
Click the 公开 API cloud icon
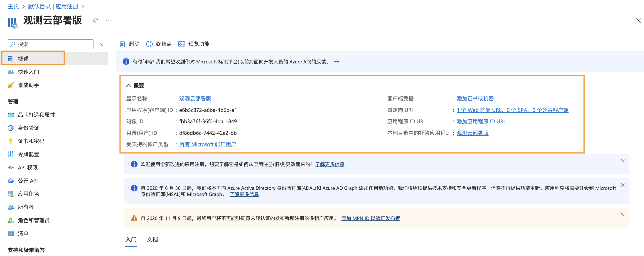(10, 181)
